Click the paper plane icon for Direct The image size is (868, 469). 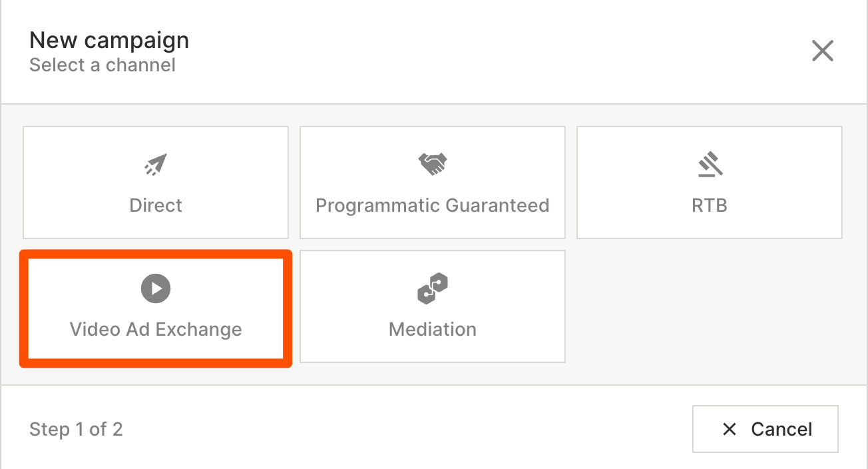pyautogui.click(x=156, y=165)
